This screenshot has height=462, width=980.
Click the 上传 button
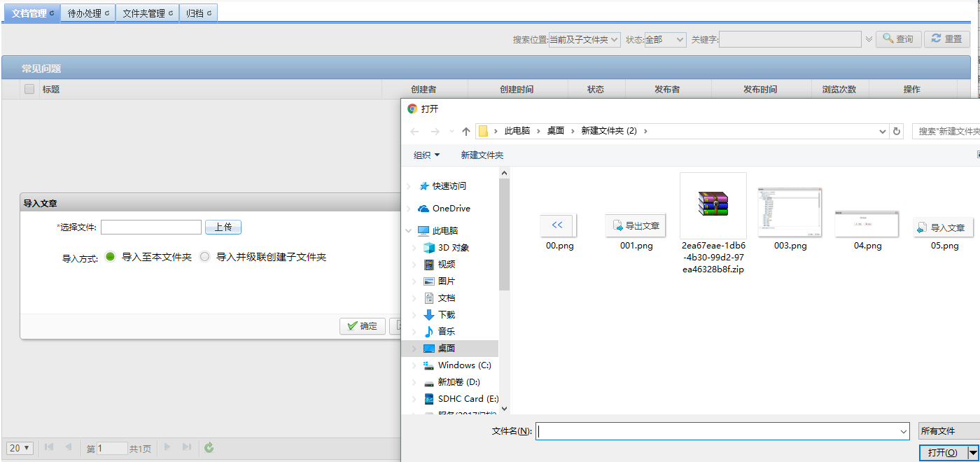223,227
